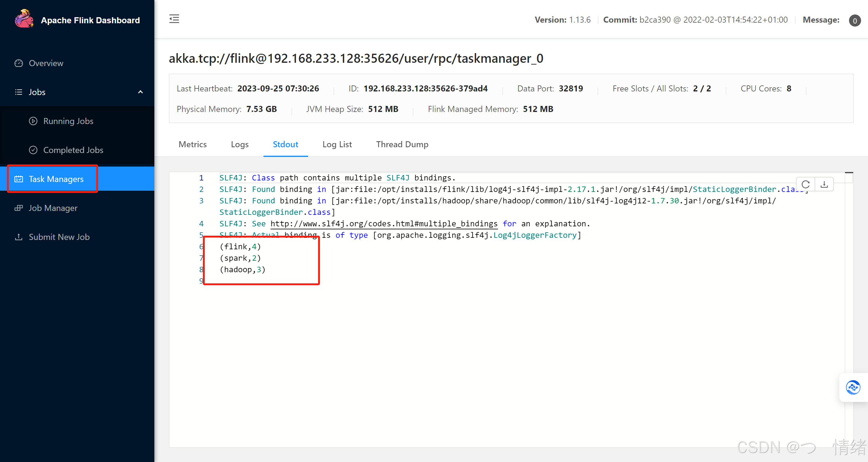Click the Task Managers calendar icon
Screen dimensions: 868x462
pyautogui.click(x=18, y=179)
